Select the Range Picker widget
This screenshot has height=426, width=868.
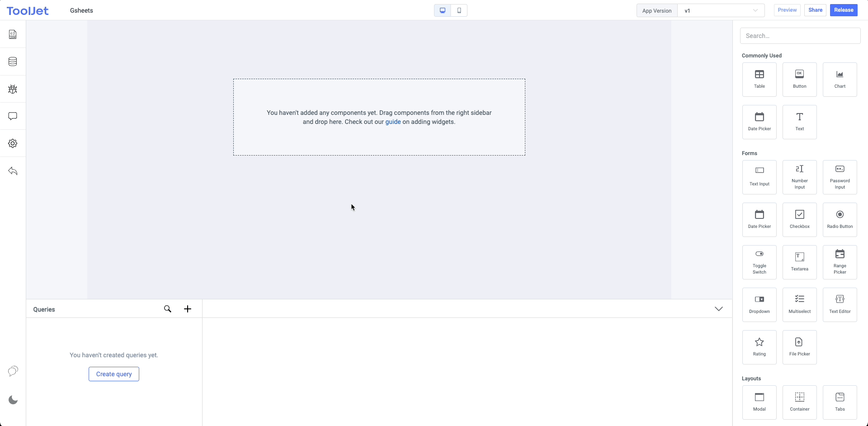(x=840, y=262)
